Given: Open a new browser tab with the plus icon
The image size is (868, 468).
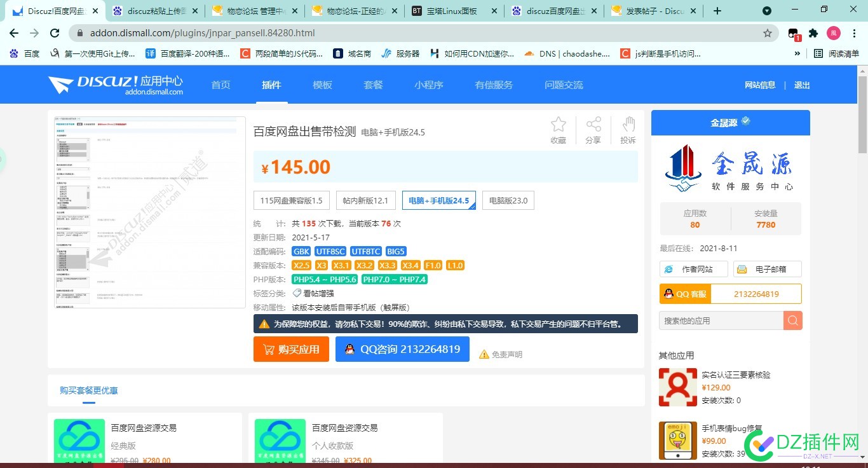Looking at the screenshot, I should [x=717, y=11].
